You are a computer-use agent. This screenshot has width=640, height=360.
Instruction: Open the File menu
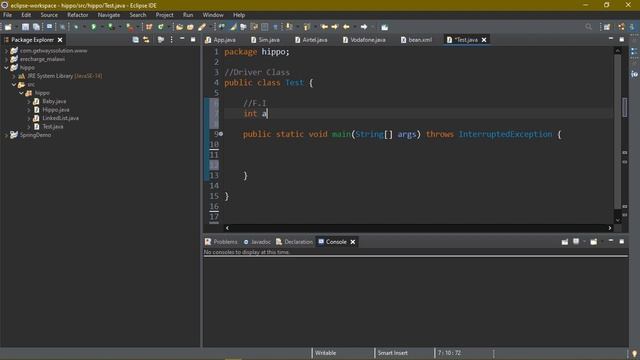click(x=7, y=15)
